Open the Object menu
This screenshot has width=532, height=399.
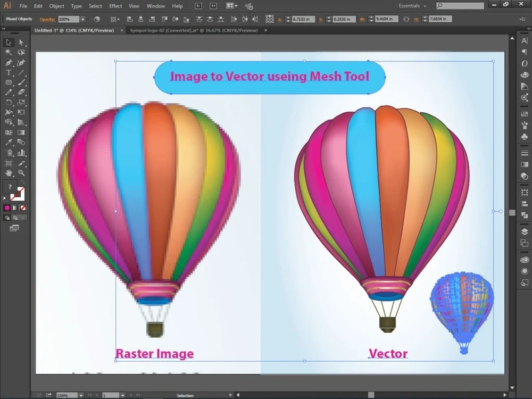(57, 6)
